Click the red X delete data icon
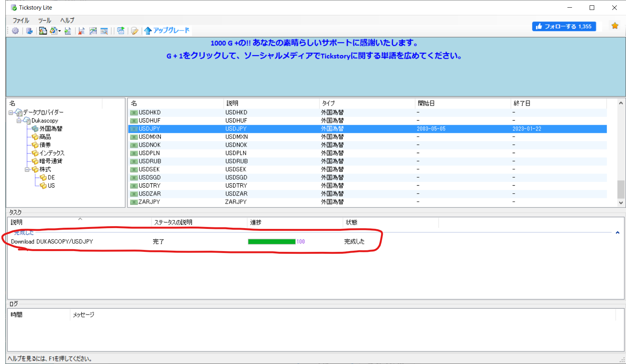 (81, 31)
